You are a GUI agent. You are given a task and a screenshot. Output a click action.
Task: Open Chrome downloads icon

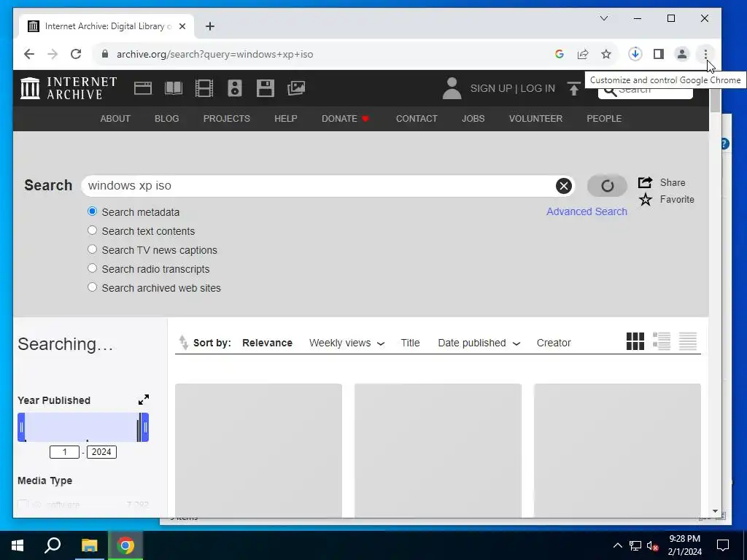pos(635,54)
